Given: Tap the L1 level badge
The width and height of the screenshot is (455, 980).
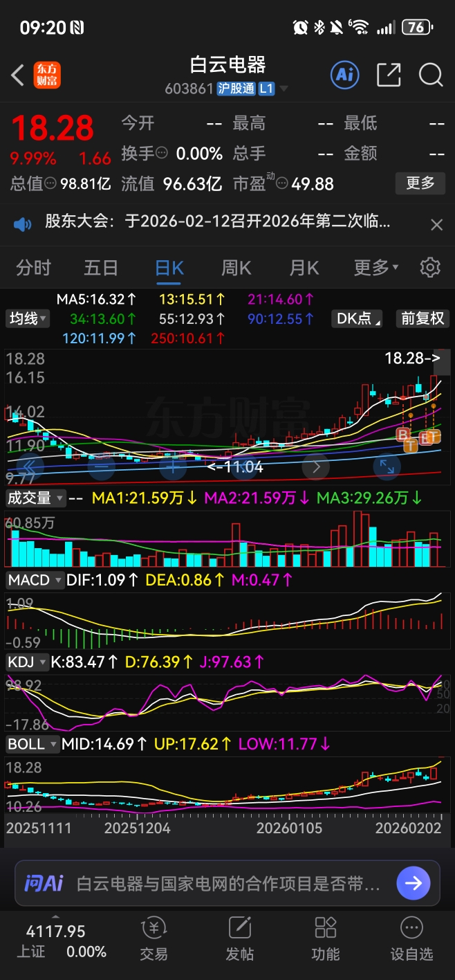Looking at the screenshot, I should pyautogui.click(x=266, y=89).
